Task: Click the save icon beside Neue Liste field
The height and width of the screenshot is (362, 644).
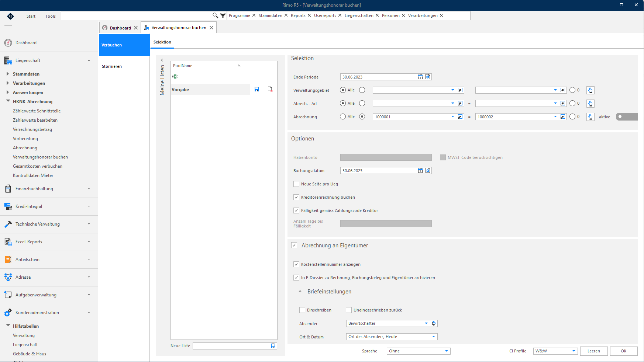Action: pos(273,346)
